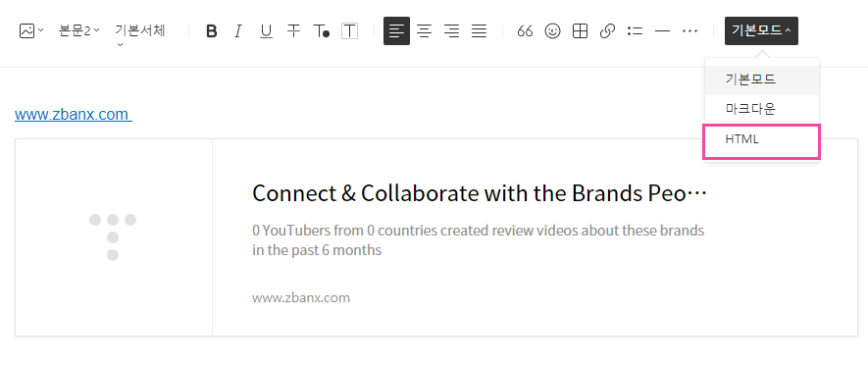Open the 본문2 paragraph style dropdown
Image resolution: width=868 pixels, height=367 pixels.
78,31
